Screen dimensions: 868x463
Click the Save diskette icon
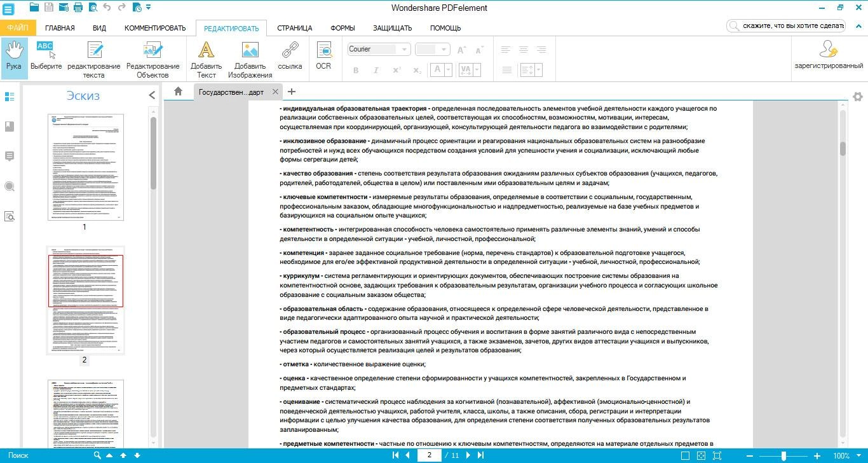tap(49, 8)
